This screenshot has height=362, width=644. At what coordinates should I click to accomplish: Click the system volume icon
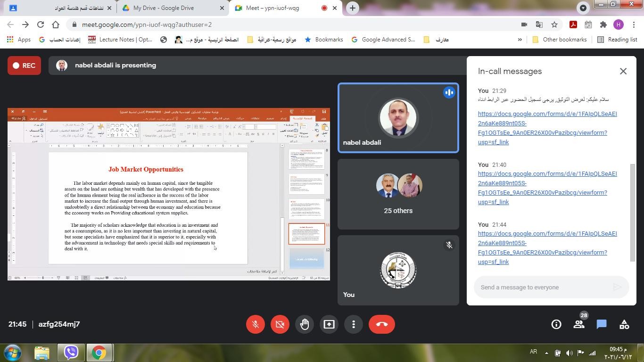pyautogui.click(x=569, y=353)
